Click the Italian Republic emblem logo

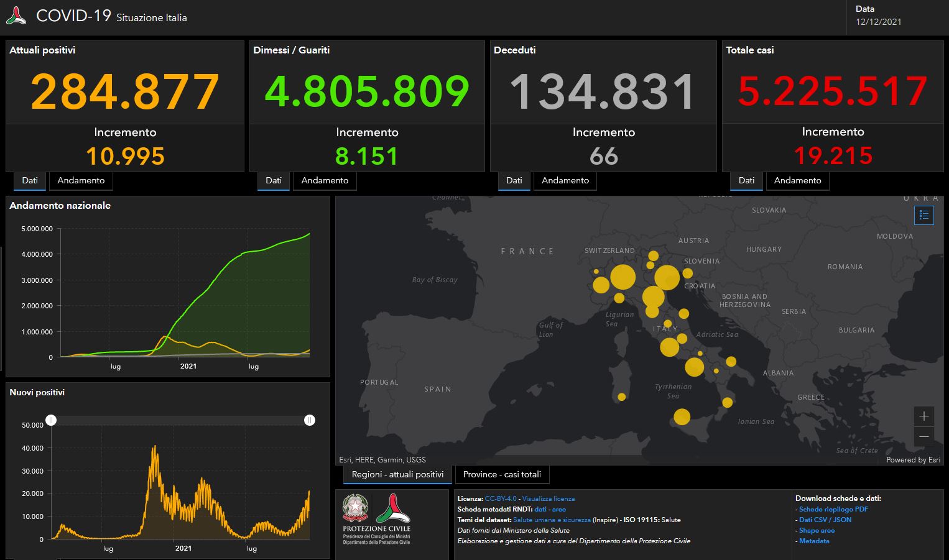click(355, 508)
